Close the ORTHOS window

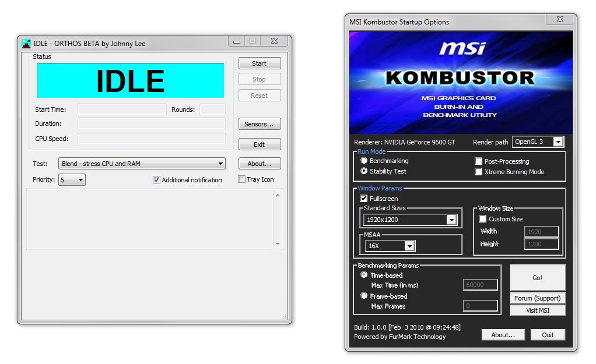[x=275, y=41]
